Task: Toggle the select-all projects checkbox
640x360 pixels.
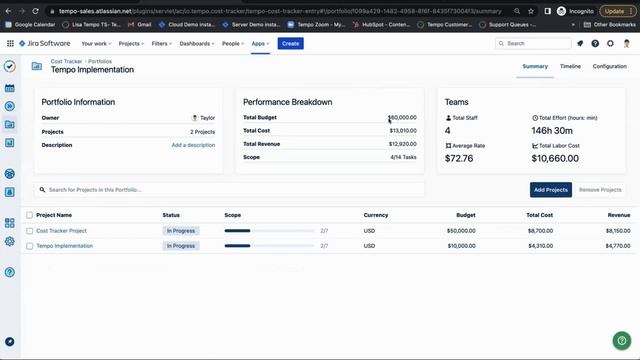Action: pyautogui.click(x=29, y=215)
